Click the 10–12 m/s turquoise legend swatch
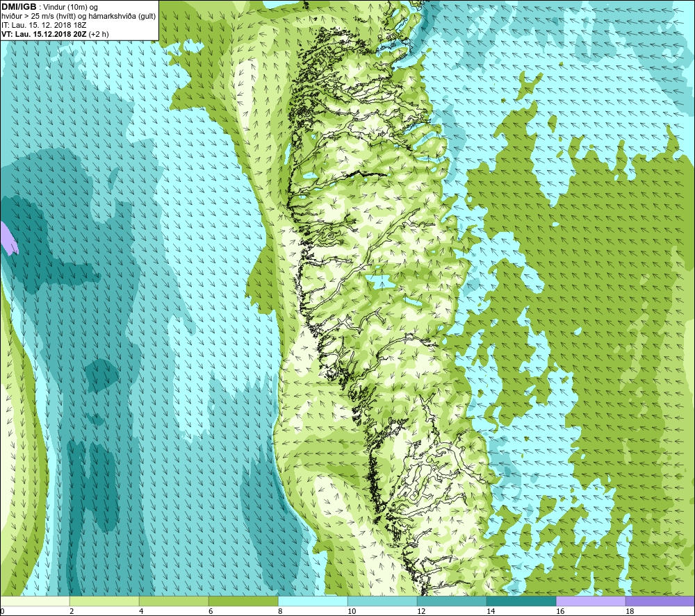695x616 pixels. (x=382, y=601)
